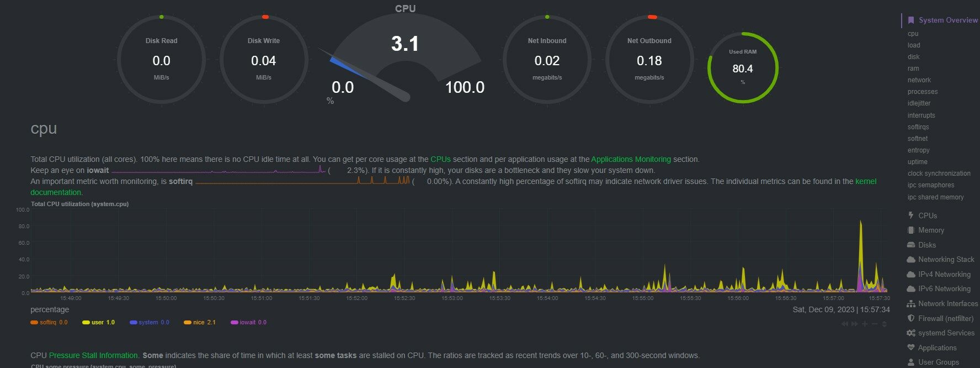Image resolution: width=980 pixels, height=368 pixels.
Task: Click the Disk Read gauge
Action: pos(161,59)
